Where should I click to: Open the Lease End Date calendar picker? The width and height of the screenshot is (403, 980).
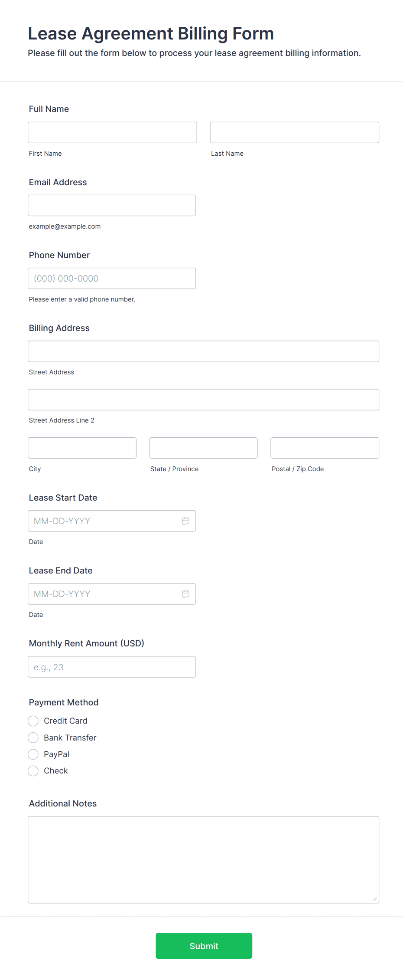click(186, 594)
